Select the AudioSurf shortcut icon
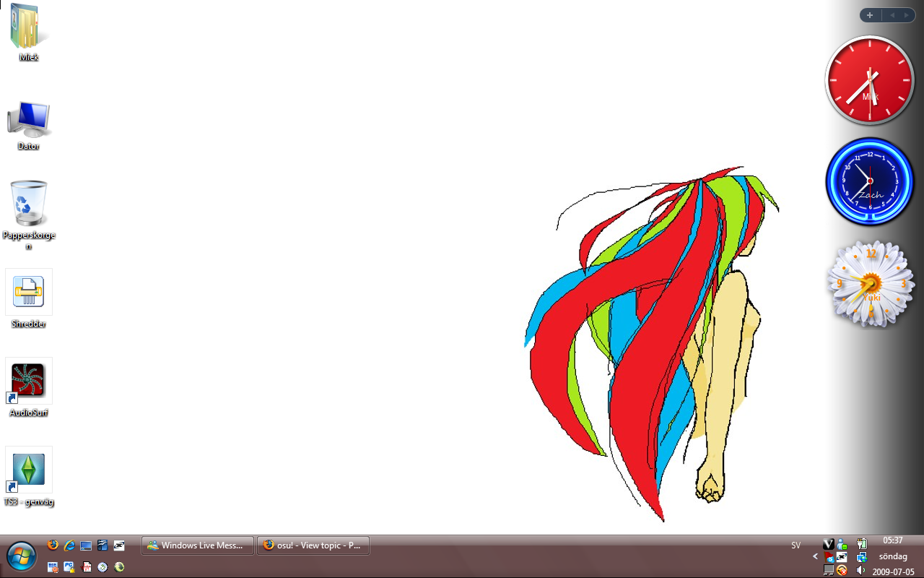The width and height of the screenshot is (924, 578). (29, 387)
